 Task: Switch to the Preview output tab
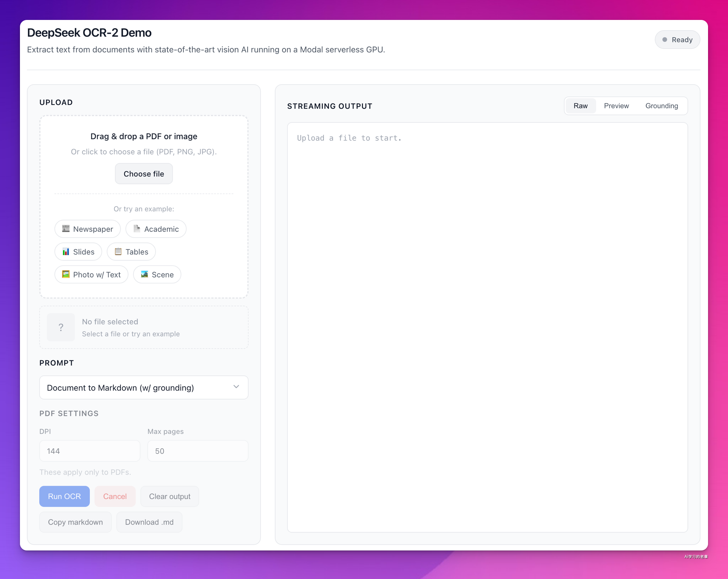click(x=616, y=106)
